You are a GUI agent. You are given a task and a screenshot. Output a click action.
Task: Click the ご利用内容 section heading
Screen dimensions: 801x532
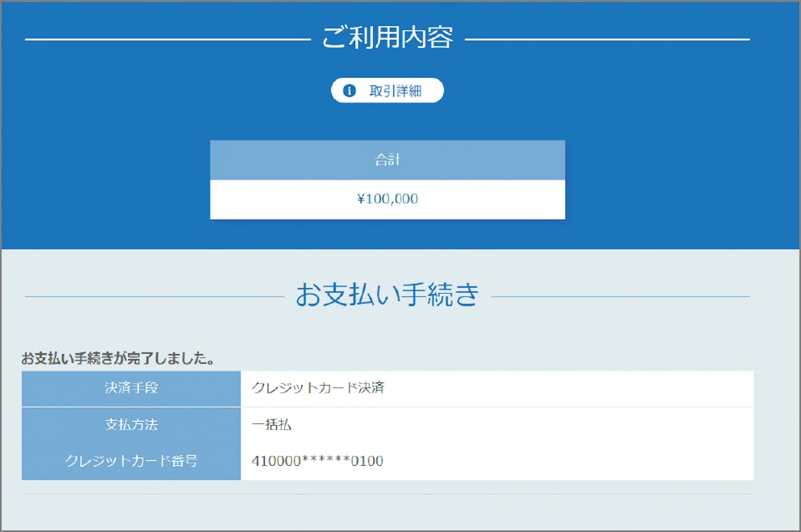[387, 38]
